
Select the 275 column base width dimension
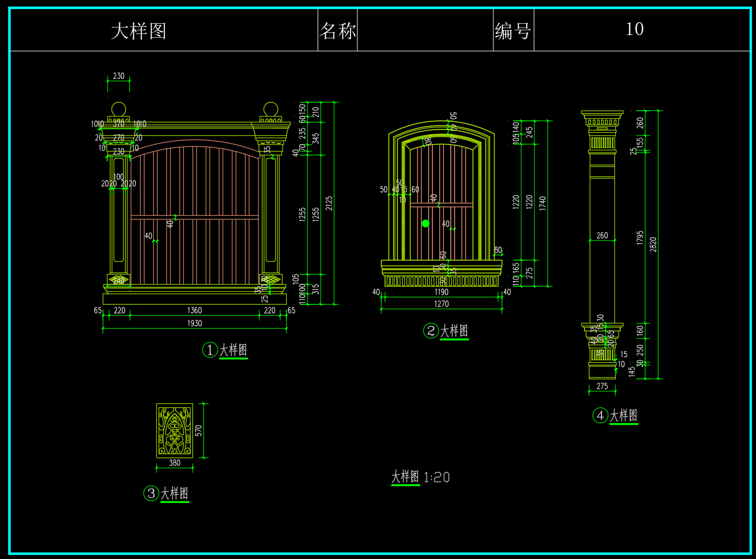[x=602, y=386]
